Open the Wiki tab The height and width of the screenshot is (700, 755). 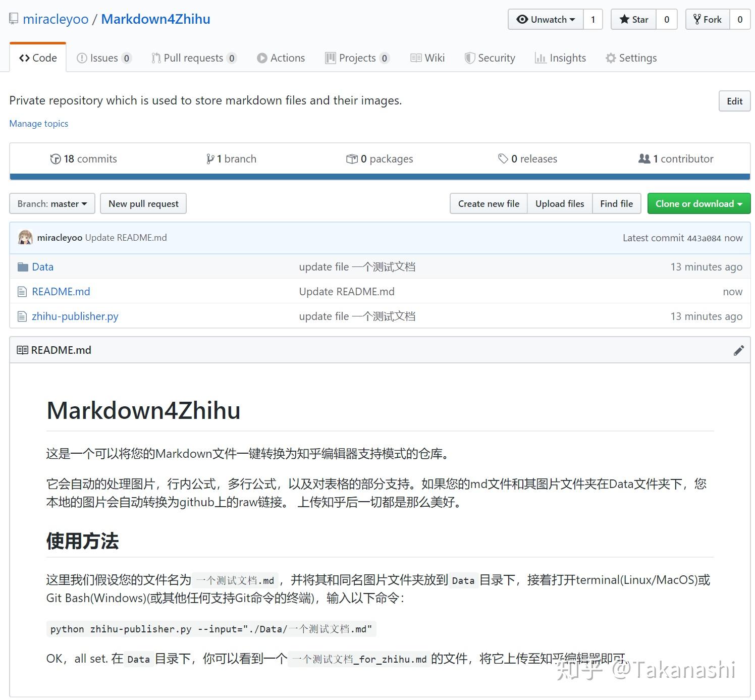[x=427, y=58]
